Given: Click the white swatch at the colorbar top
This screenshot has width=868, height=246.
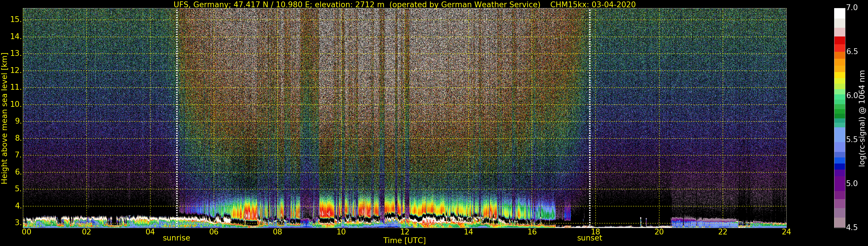Looking at the screenshot, I should [839, 13].
